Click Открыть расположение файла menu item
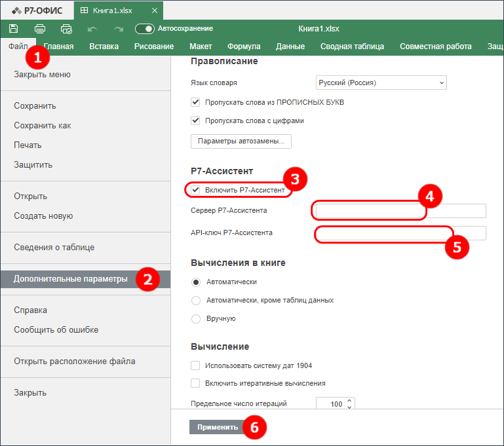The image size is (504, 446). [x=74, y=362]
